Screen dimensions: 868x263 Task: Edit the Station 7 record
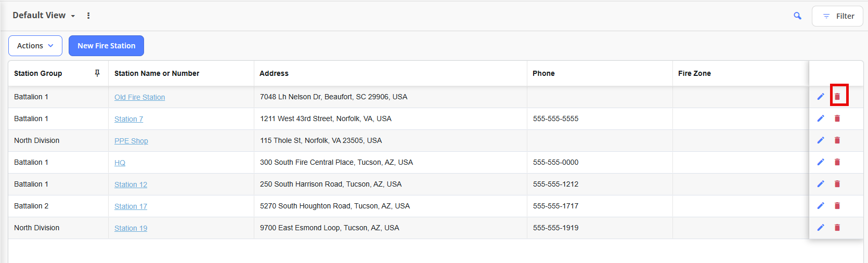pos(821,119)
